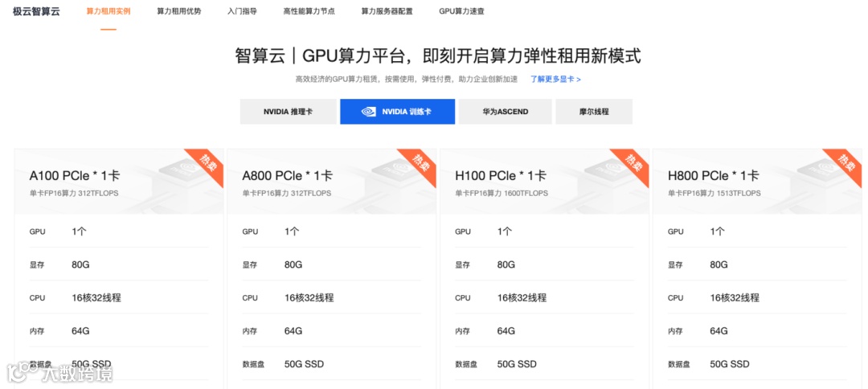Click 16核32线程 in H100 card
868x389 pixels.
(x=522, y=297)
